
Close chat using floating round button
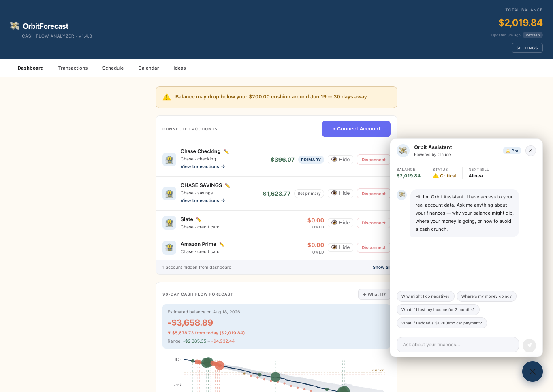pyautogui.click(x=532, y=371)
